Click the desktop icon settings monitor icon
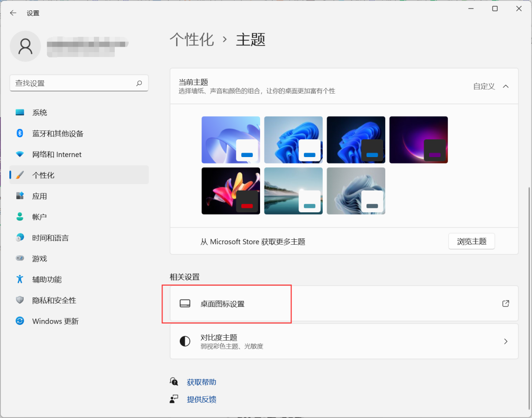The height and width of the screenshot is (418, 532). coord(185,303)
